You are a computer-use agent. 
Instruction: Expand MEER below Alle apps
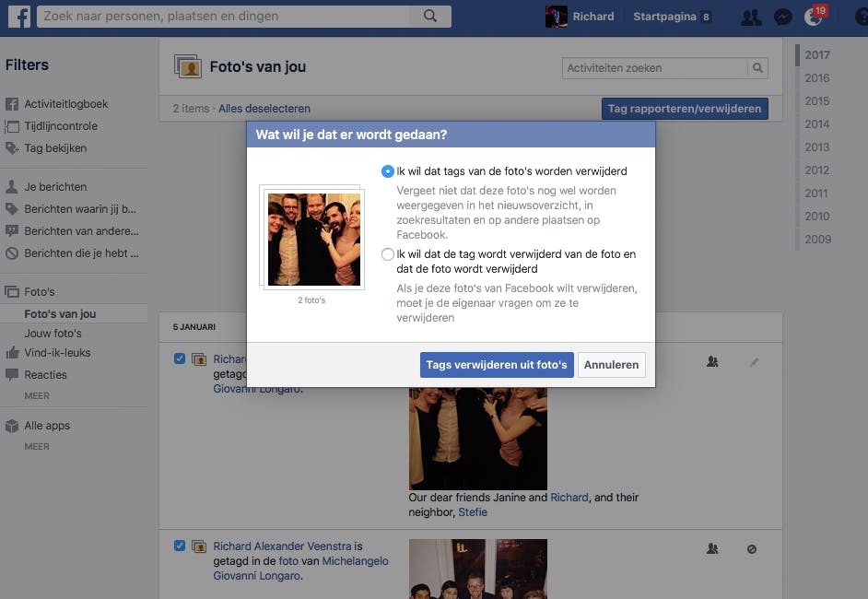point(37,447)
